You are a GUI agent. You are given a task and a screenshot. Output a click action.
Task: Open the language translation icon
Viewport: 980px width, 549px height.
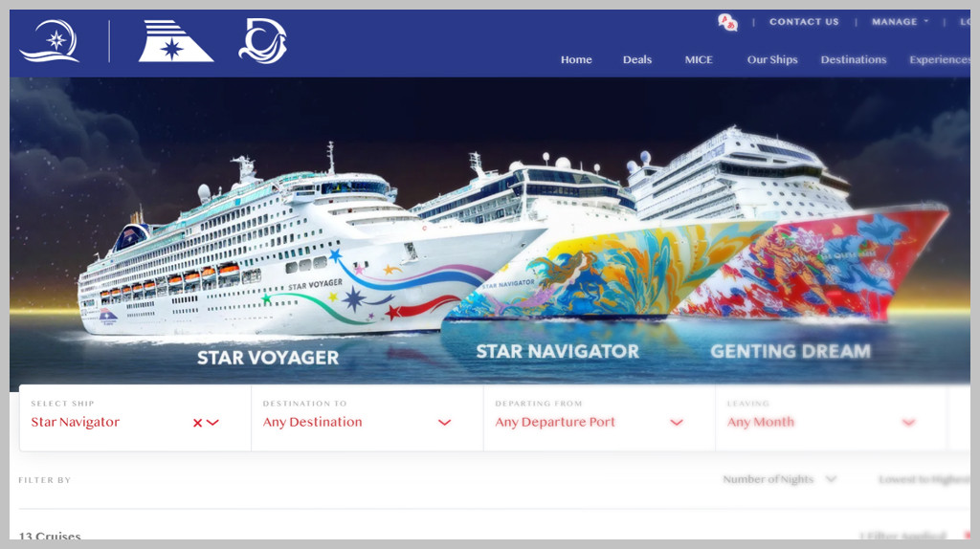pos(727,23)
